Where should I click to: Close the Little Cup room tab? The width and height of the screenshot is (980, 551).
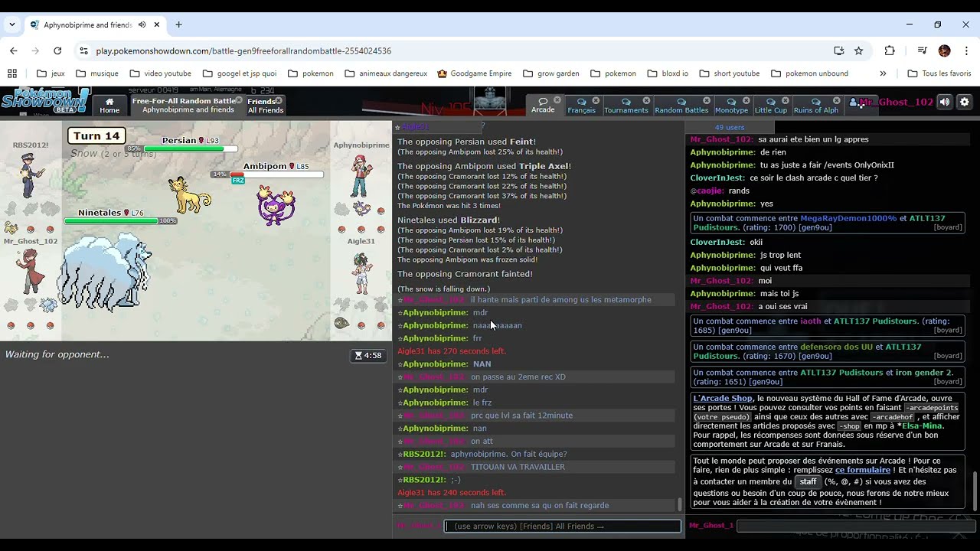[785, 100]
